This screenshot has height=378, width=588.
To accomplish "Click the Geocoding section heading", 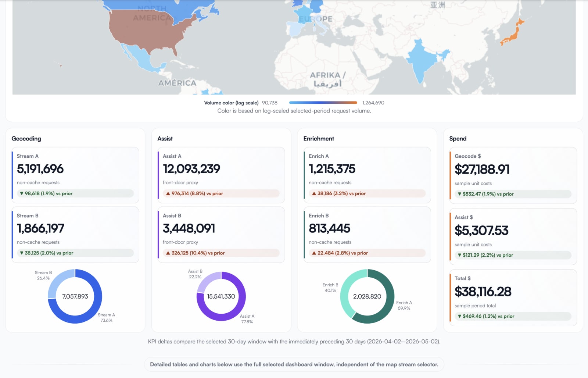I will pyautogui.click(x=26, y=139).
